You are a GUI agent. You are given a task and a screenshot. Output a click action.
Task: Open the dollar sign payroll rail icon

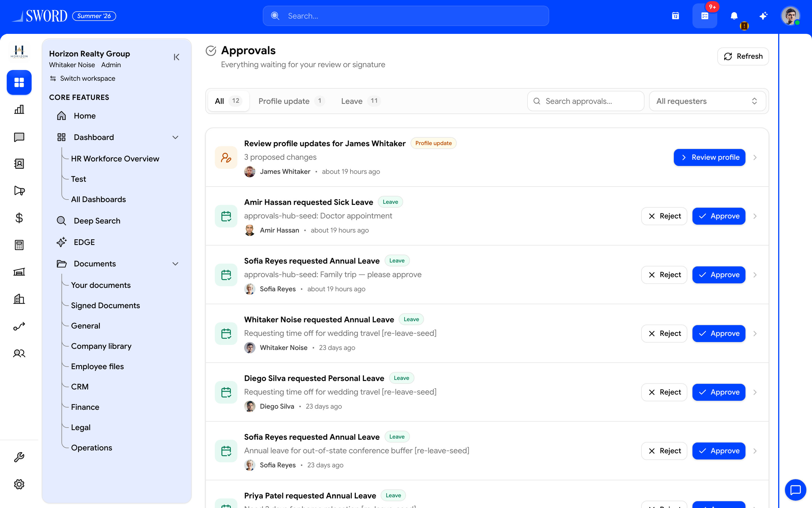pyautogui.click(x=19, y=218)
